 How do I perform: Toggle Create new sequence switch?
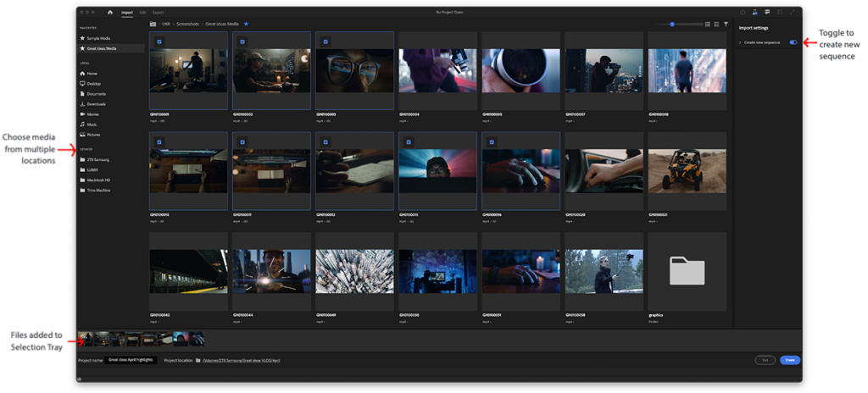point(793,42)
